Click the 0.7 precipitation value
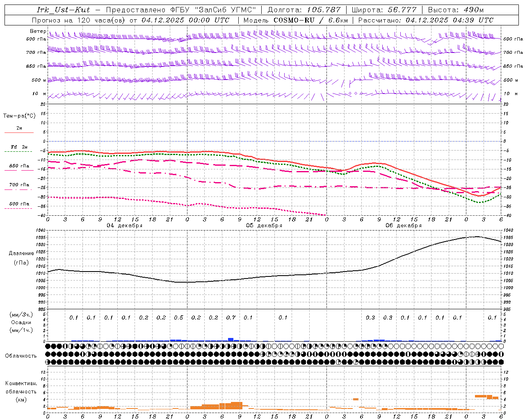 point(231,318)
